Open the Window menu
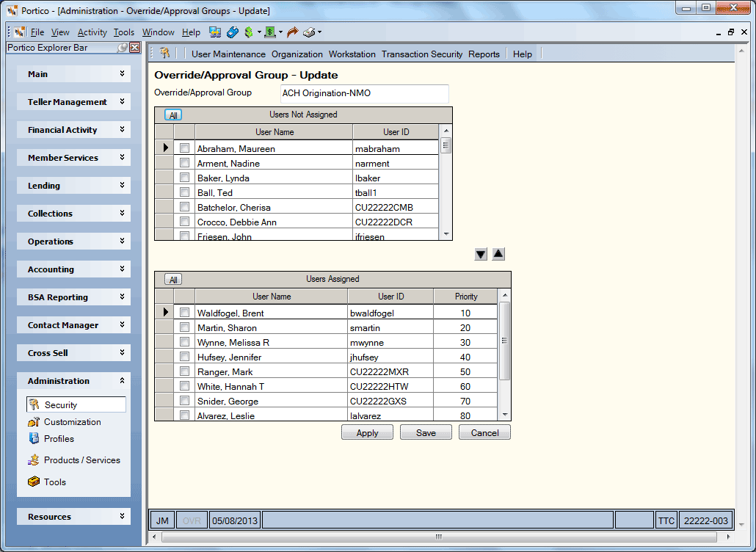Image resolution: width=756 pixels, height=552 pixels. (158, 32)
